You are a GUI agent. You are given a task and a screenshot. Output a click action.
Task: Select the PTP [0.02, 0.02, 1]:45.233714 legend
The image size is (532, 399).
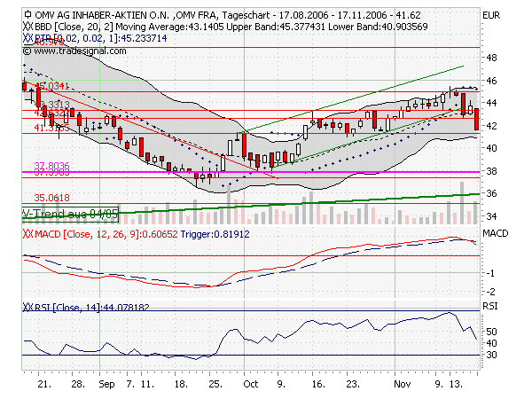click(x=101, y=38)
